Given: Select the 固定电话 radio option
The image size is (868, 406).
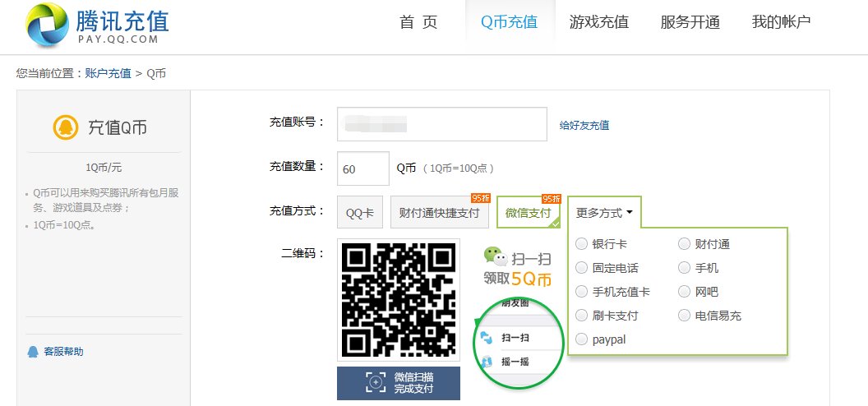Looking at the screenshot, I should click(x=581, y=268).
